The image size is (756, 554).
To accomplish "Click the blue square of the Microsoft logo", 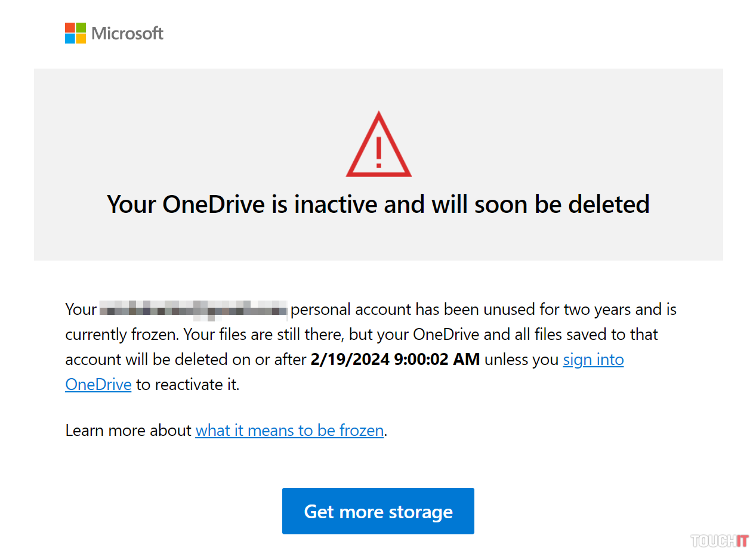I will pyautogui.click(x=70, y=39).
